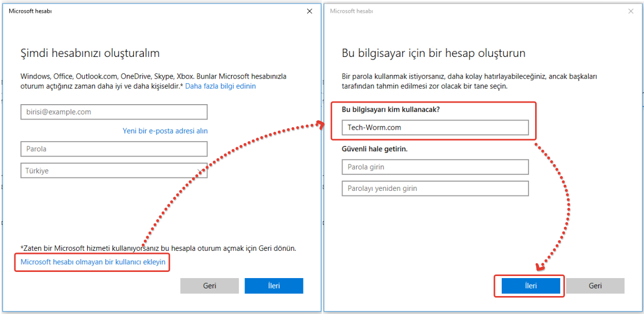Close the right Microsoft hesabı dialog
The width and height of the screenshot is (644, 314).
click(631, 11)
